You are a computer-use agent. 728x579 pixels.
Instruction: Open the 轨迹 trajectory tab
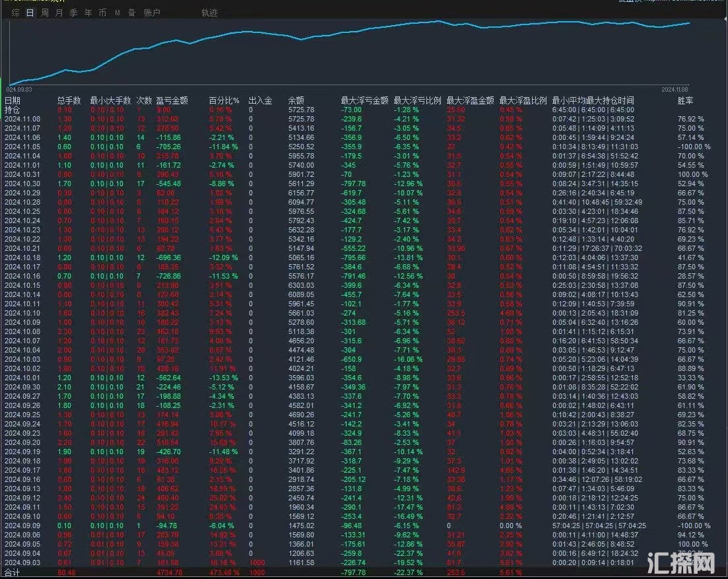(x=209, y=13)
